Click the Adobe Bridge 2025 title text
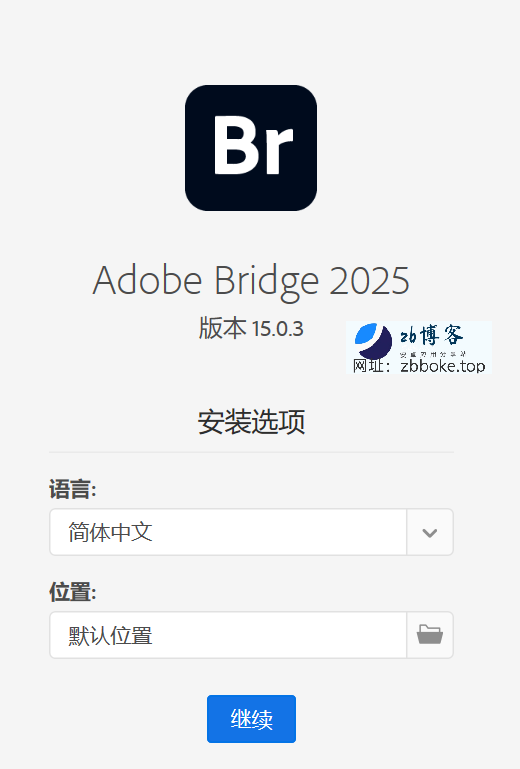 coord(251,280)
